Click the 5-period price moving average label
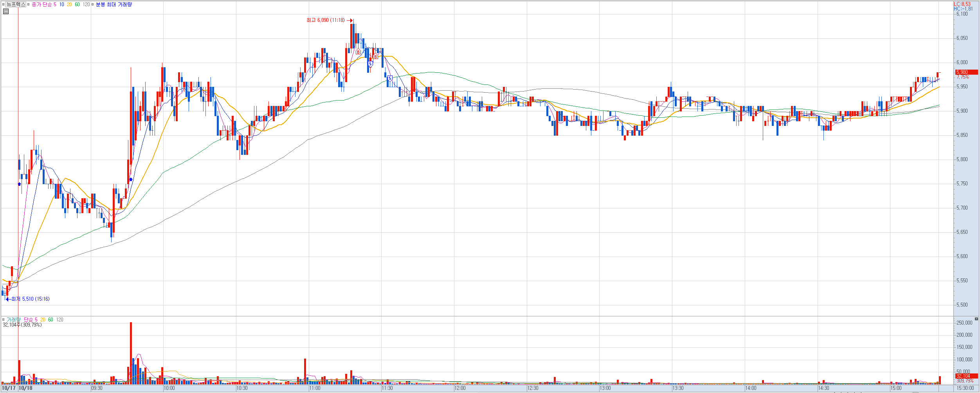Screen dimensions: 980x393 point(55,4)
